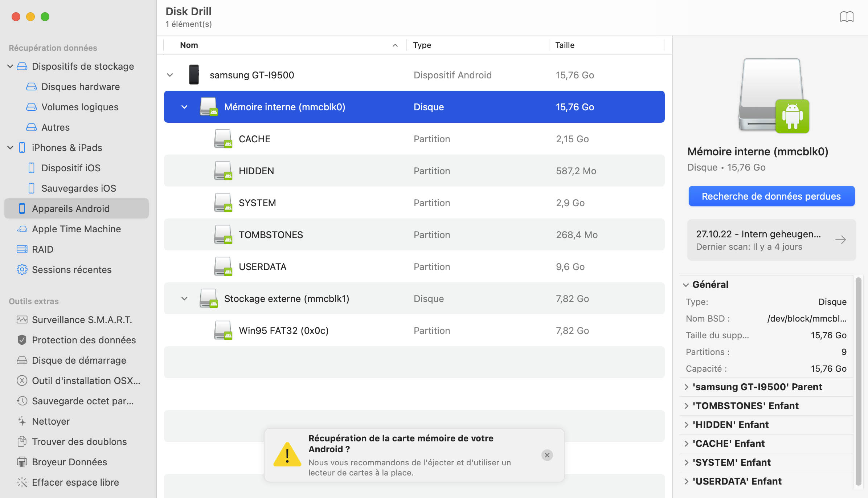Click the Mémoire interne disk icon
The height and width of the screenshot is (498, 868).
point(209,107)
